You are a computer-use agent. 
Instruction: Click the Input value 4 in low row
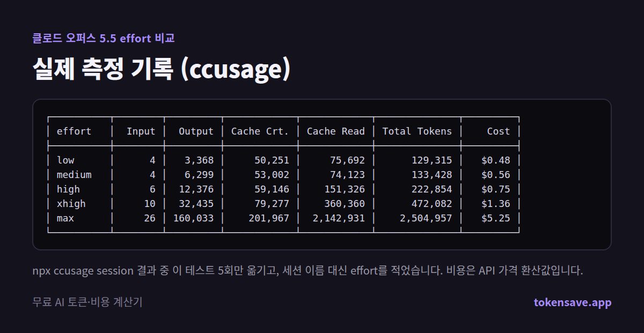click(152, 160)
